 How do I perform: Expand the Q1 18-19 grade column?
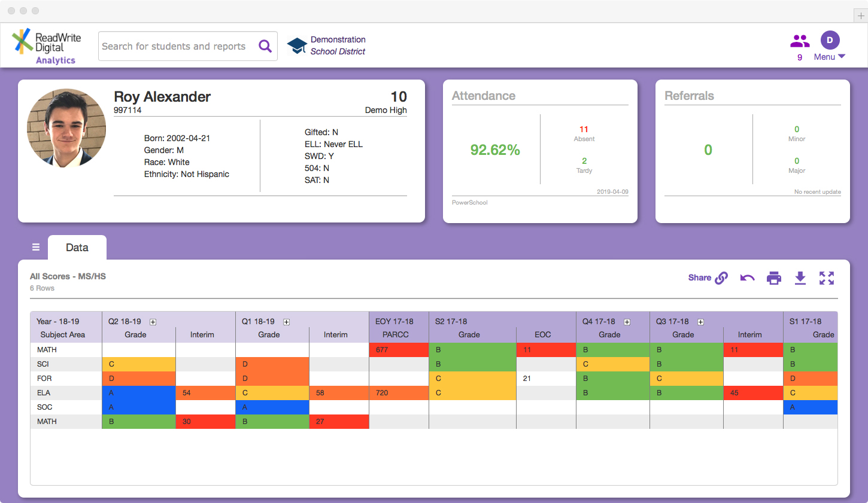pyautogui.click(x=287, y=321)
